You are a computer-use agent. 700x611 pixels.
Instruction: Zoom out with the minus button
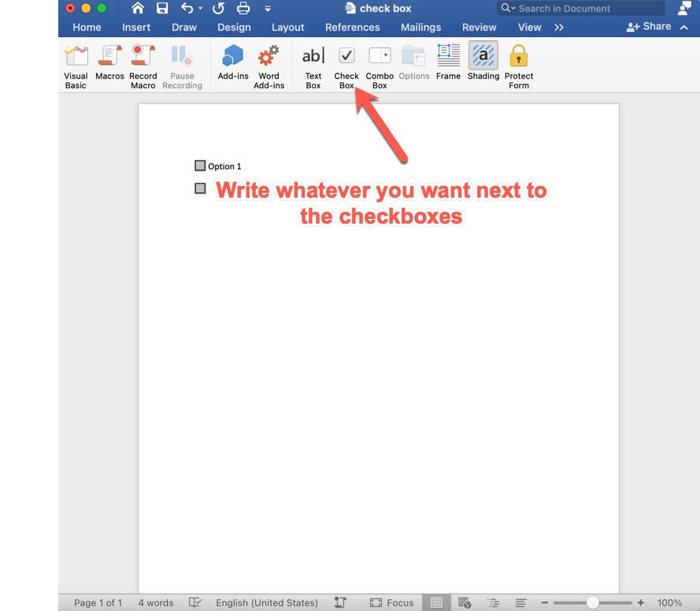(544, 602)
